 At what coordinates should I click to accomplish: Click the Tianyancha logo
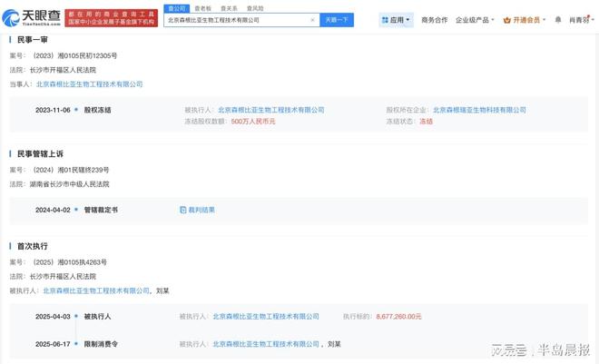tap(32, 17)
